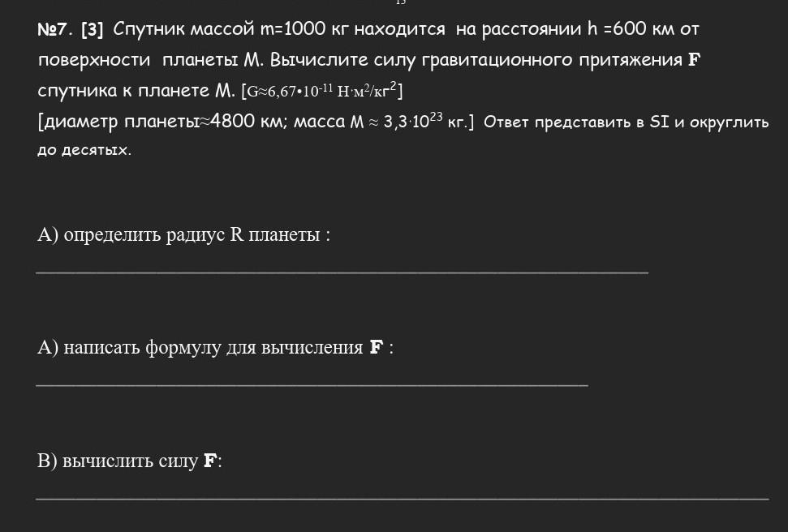This screenshot has width=788, height=532.
Task: Click the '[3]' points marker
Action: (92, 30)
